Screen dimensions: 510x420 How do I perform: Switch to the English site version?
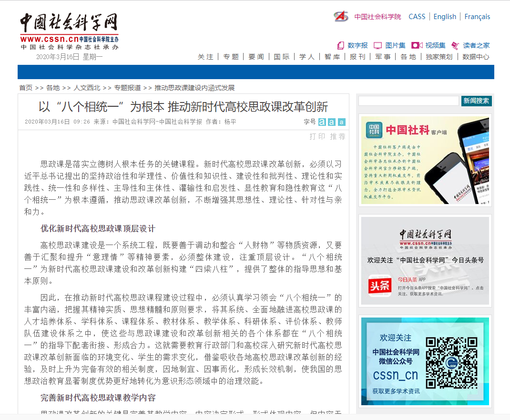[x=445, y=17]
